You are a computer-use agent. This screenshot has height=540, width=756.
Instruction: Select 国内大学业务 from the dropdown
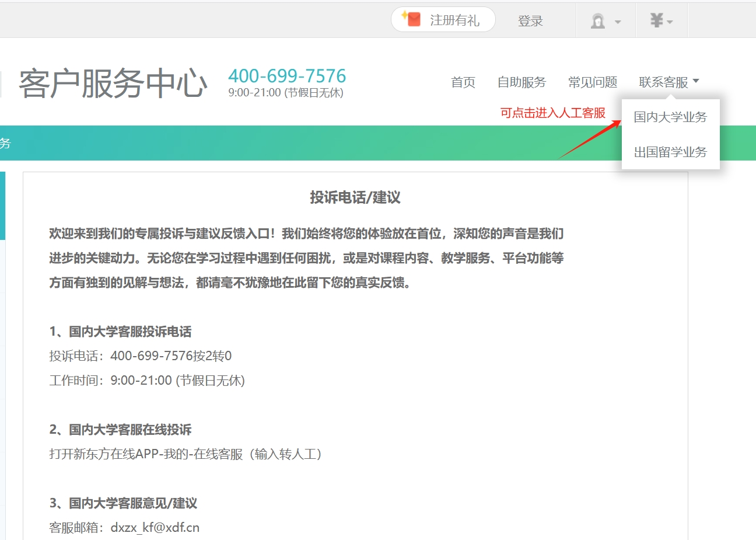(670, 117)
